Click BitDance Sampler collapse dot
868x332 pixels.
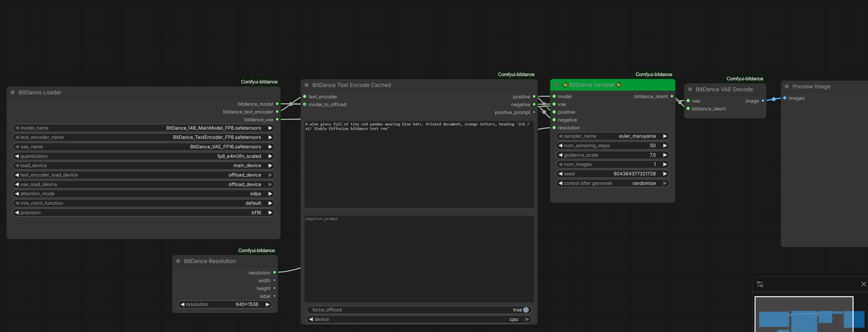pos(556,85)
